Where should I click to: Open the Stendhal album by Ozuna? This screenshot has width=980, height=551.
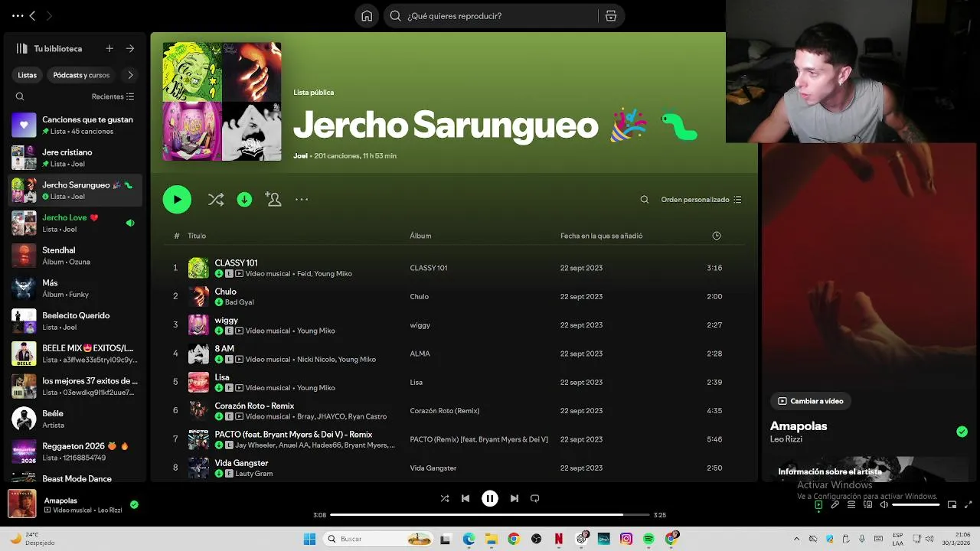[x=75, y=256]
